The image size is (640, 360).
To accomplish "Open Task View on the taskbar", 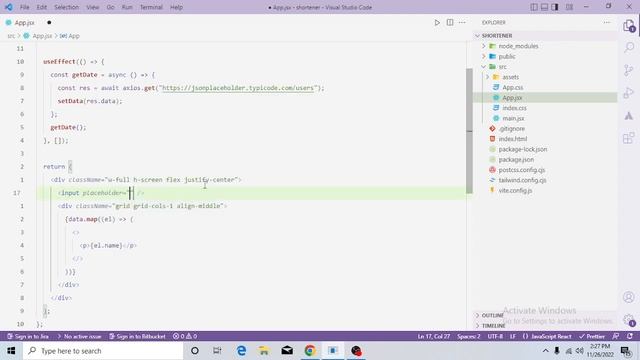I will coord(217,351).
